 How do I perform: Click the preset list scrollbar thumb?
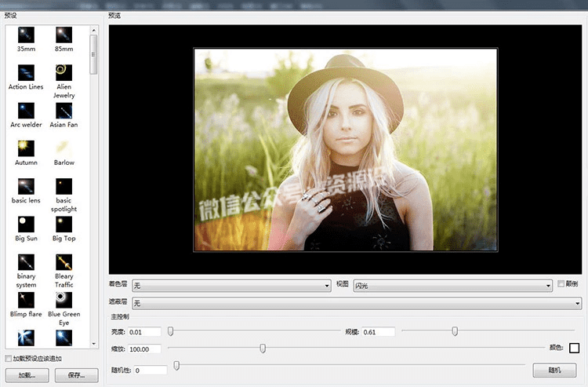tap(94, 54)
